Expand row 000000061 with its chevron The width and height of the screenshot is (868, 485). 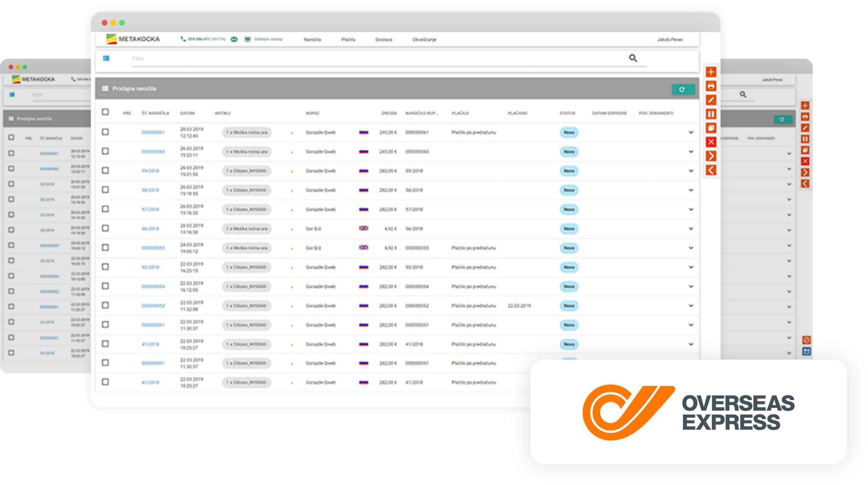click(x=691, y=132)
